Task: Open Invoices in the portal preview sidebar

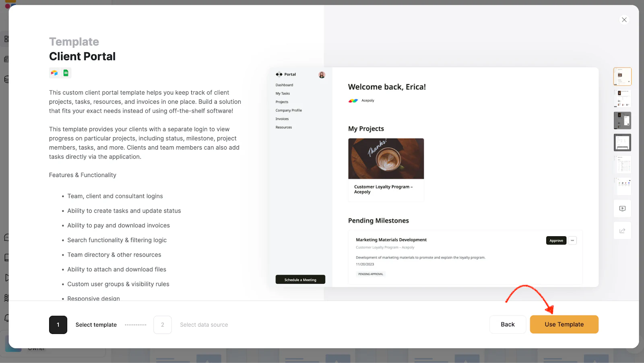Action: [282, 119]
